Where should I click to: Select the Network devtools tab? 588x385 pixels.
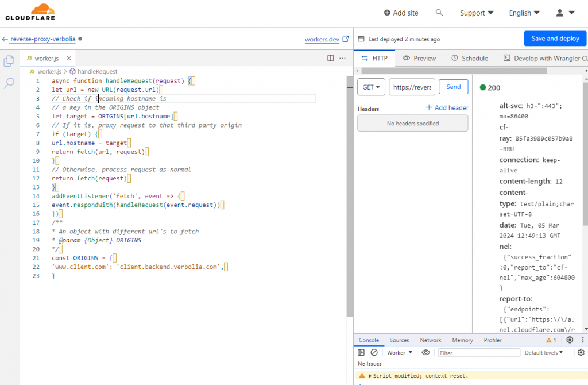pos(431,340)
